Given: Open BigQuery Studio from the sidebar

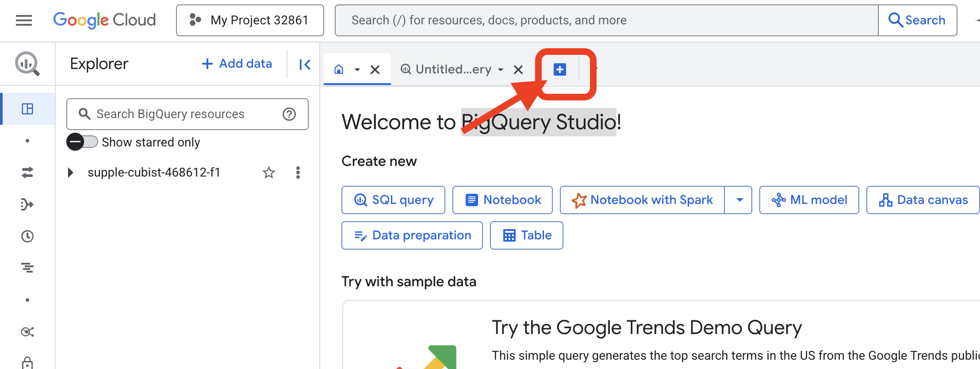Looking at the screenshot, I should [x=27, y=63].
